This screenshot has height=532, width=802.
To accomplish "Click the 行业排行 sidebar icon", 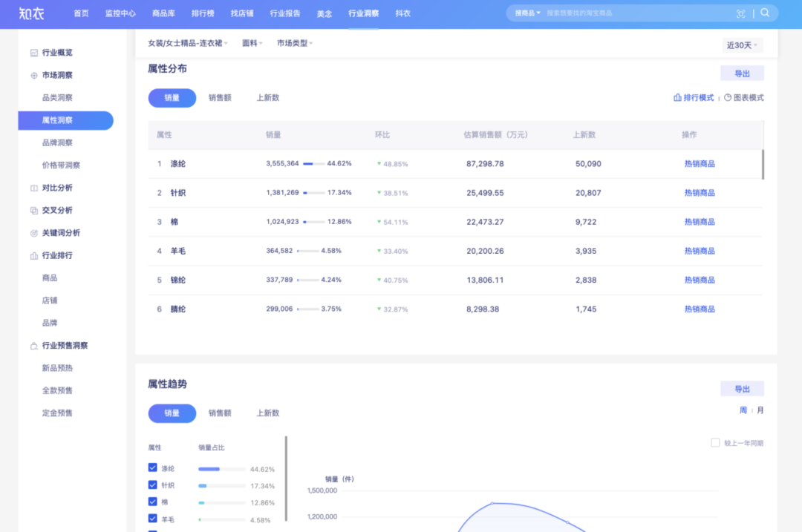I will (x=33, y=255).
